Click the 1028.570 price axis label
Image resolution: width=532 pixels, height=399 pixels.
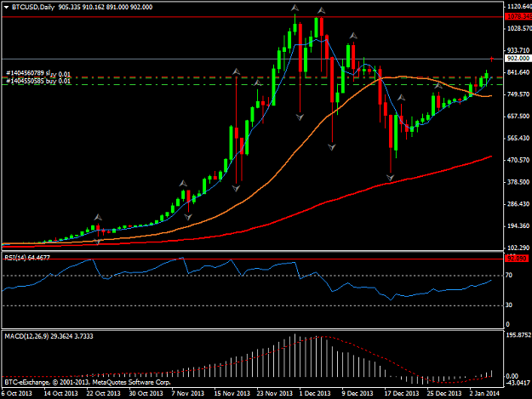(x=519, y=28)
